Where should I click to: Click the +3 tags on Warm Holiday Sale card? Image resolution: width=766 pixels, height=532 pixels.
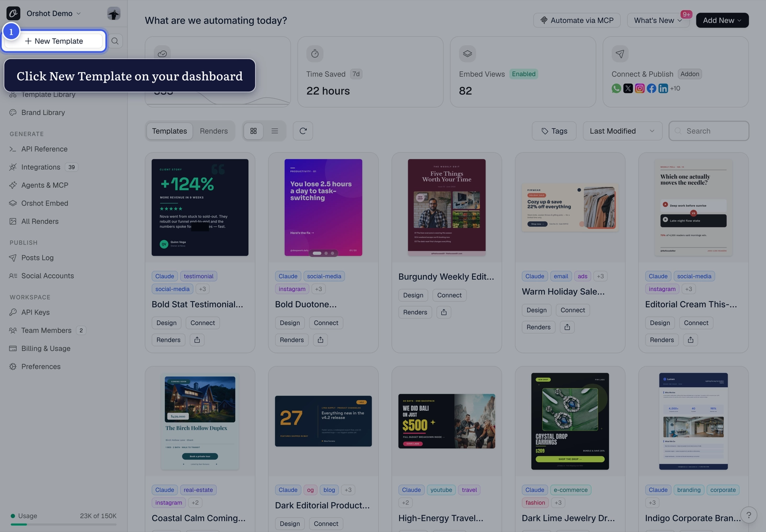click(600, 276)
